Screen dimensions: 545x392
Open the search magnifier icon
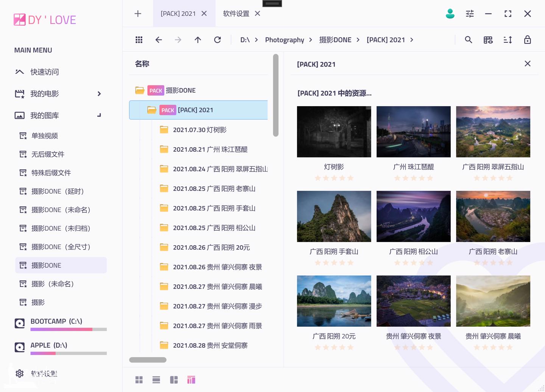coord(469,40)
